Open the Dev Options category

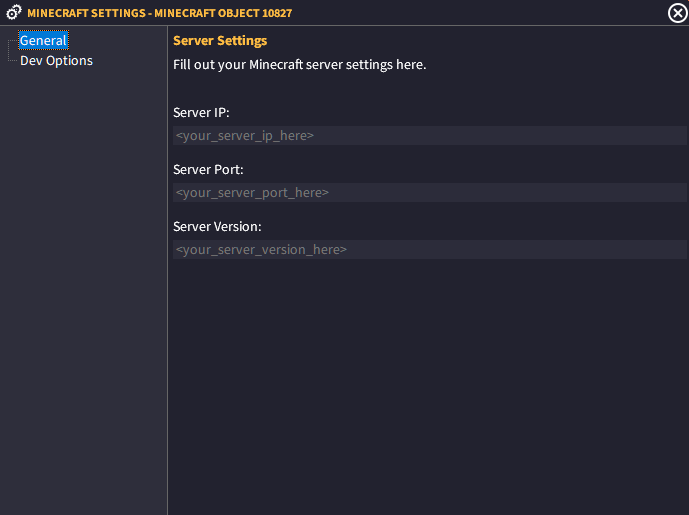(x=56, y=61)
